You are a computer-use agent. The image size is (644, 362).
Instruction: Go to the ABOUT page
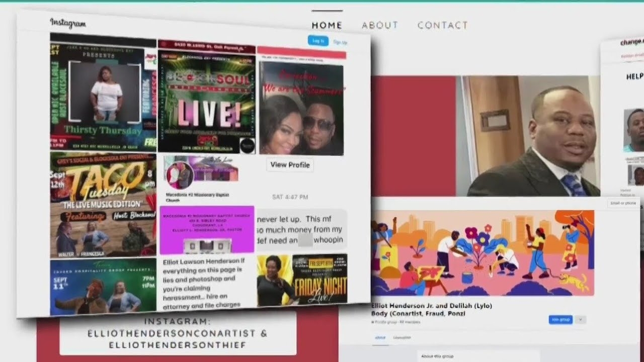point(380,25)
